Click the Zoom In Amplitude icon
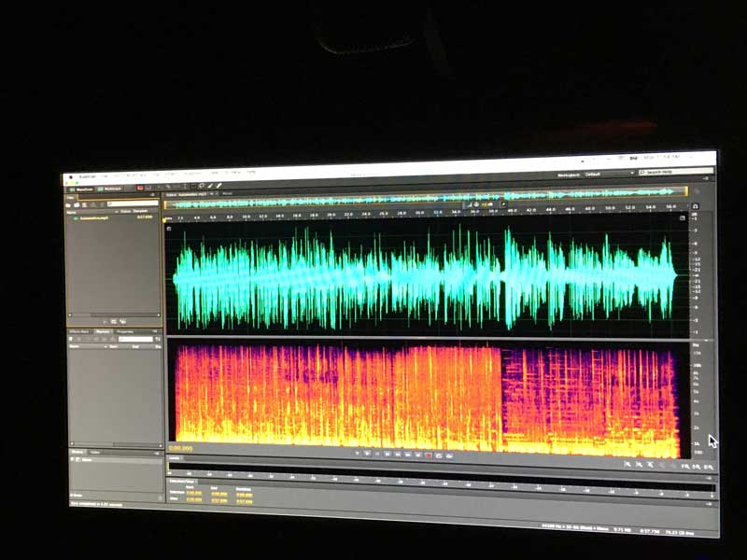The image size is (747, 560). pos(627,464)
